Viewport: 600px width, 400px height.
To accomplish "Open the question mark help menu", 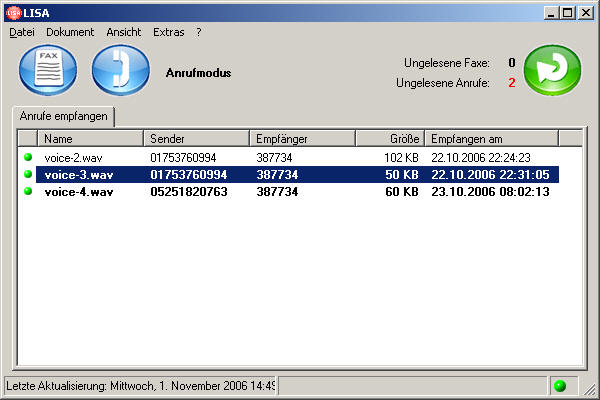I will [199, 32].
